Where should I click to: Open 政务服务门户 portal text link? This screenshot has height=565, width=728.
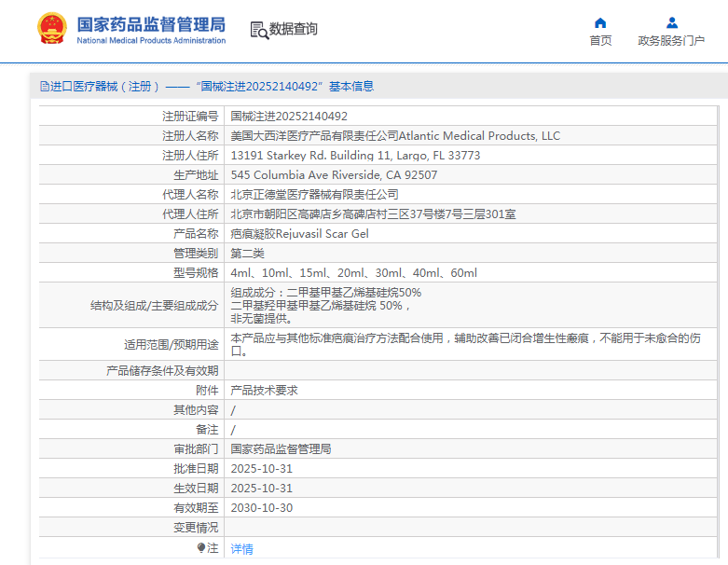coord(671,41)
